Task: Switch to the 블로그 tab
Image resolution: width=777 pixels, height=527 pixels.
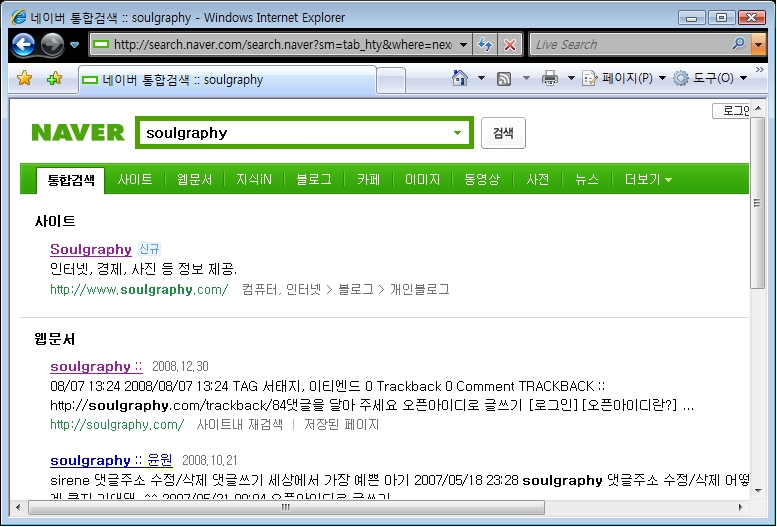Action: coord(314,179)
